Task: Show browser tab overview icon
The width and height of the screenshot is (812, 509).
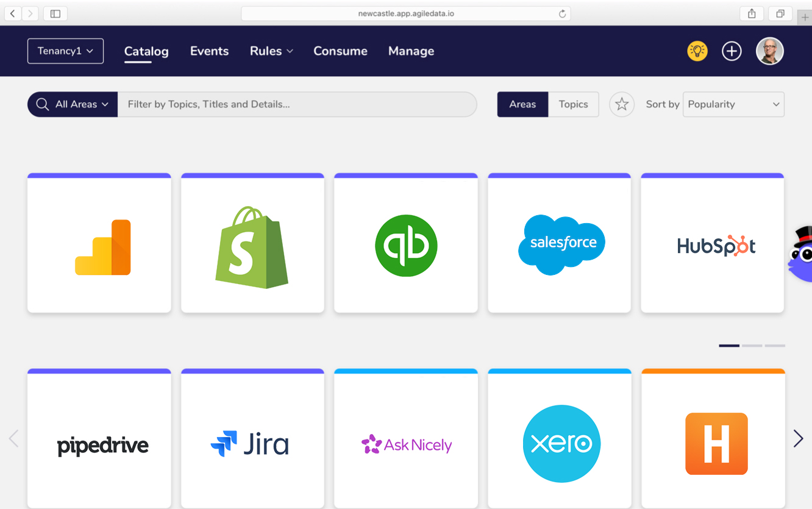Action: tap(780, 13)
